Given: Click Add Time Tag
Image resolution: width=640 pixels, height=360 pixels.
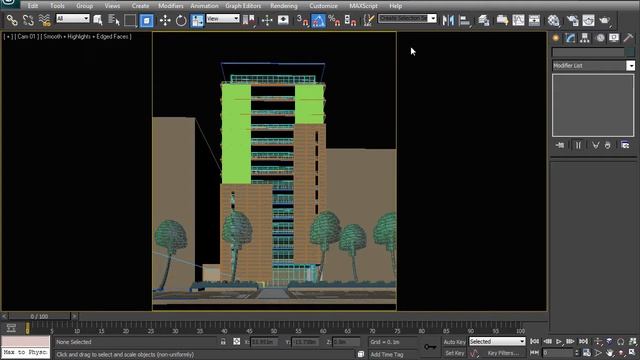Looking at the screenshot, I should click(387, 354).
